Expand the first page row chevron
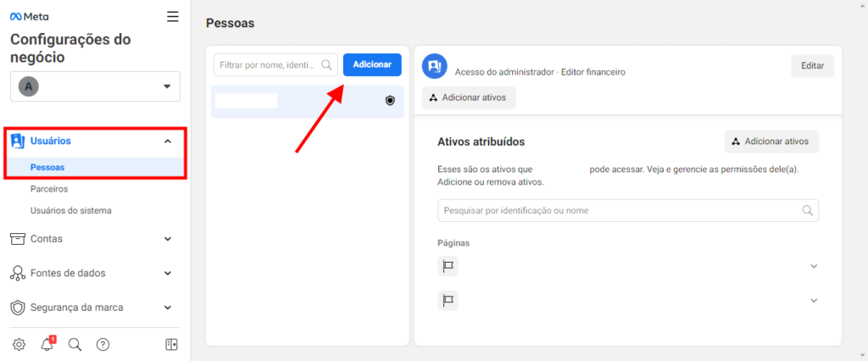 pos(814,266)
